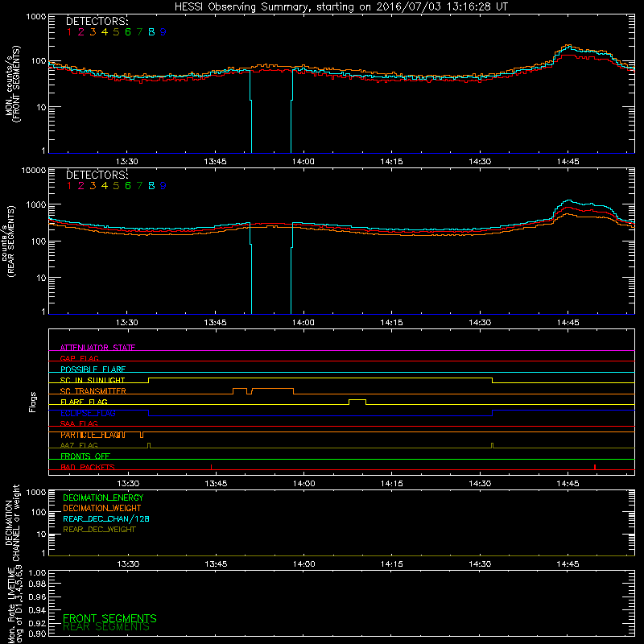Viewport: 644px width, 644px height.
Task: Select detector 1 in rear segments legend
Action: click(69, 186)
